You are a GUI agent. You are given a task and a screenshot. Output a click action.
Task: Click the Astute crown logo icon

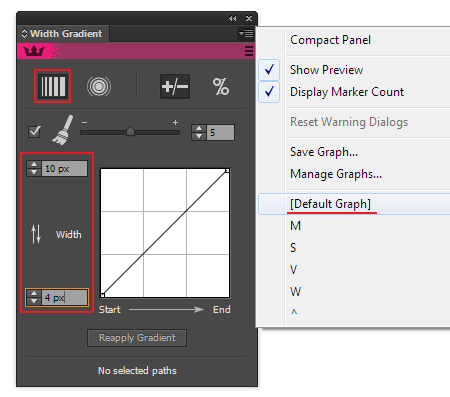34,51
